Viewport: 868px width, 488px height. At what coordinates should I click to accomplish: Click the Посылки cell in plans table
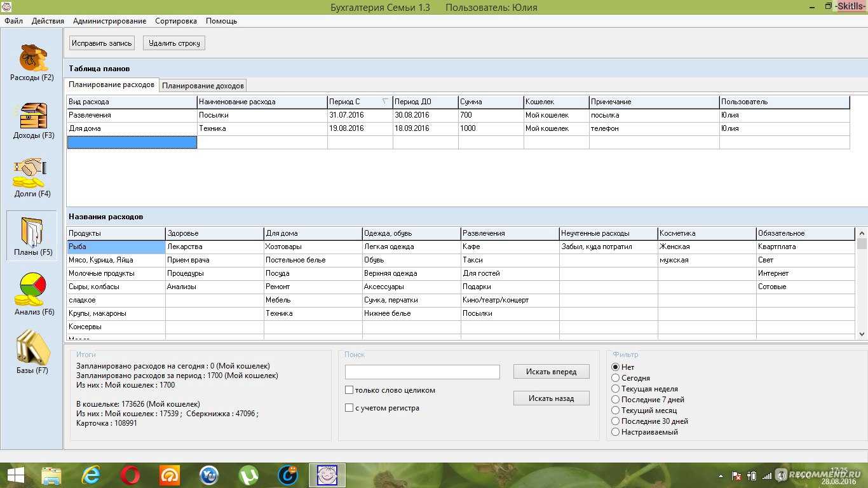tap(262, 115)
